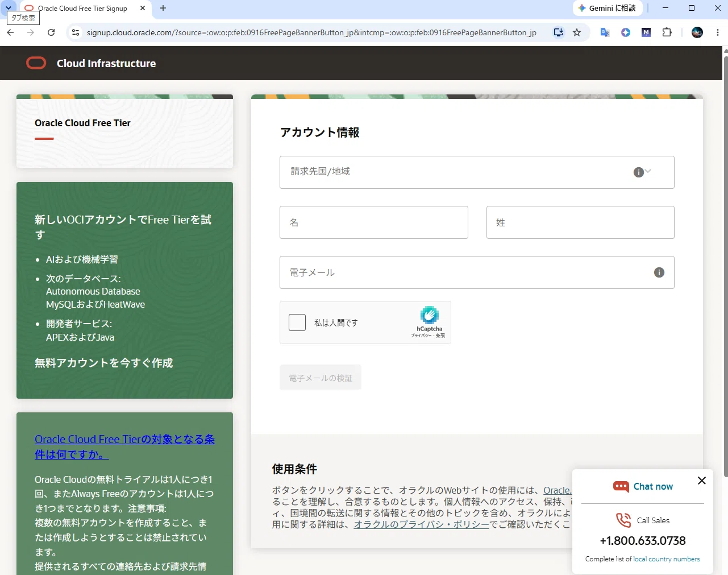The image size is (728, 575).
Task: Click the Ask Gemini button
Action: click(608, 8)
